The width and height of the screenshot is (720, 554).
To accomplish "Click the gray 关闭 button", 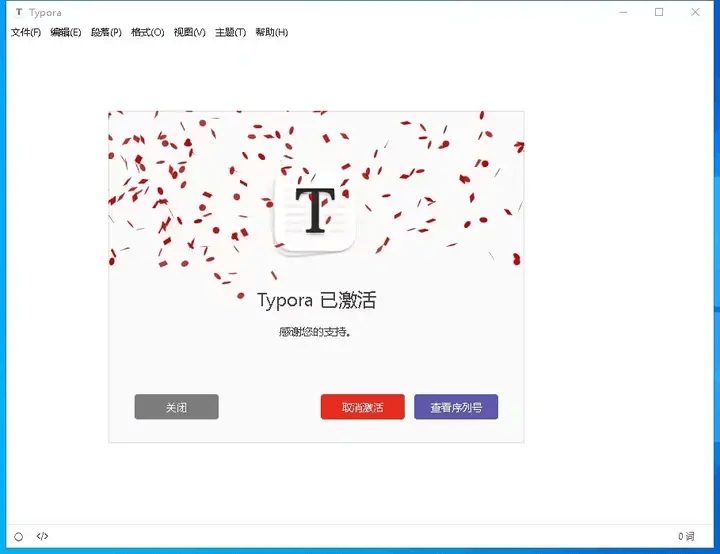I will click(176, 407).
